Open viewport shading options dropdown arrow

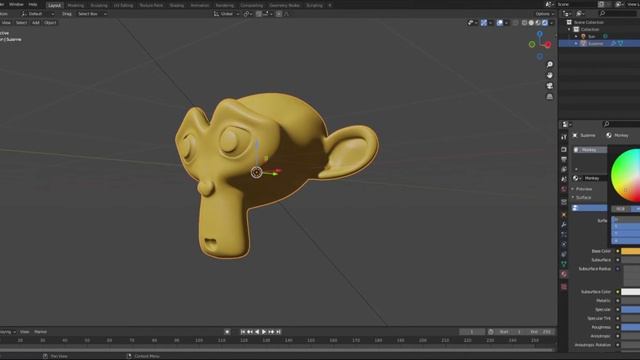click(551, 23)
